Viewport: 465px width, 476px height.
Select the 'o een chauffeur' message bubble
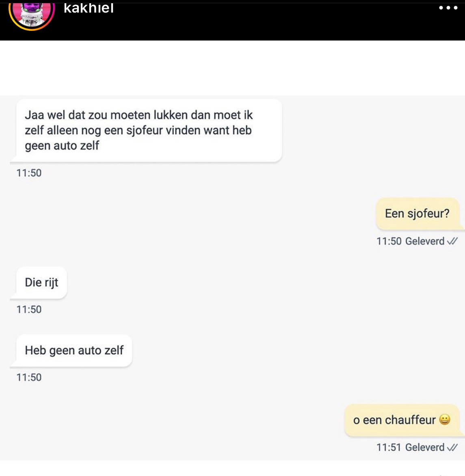click(x=402, y=420)
